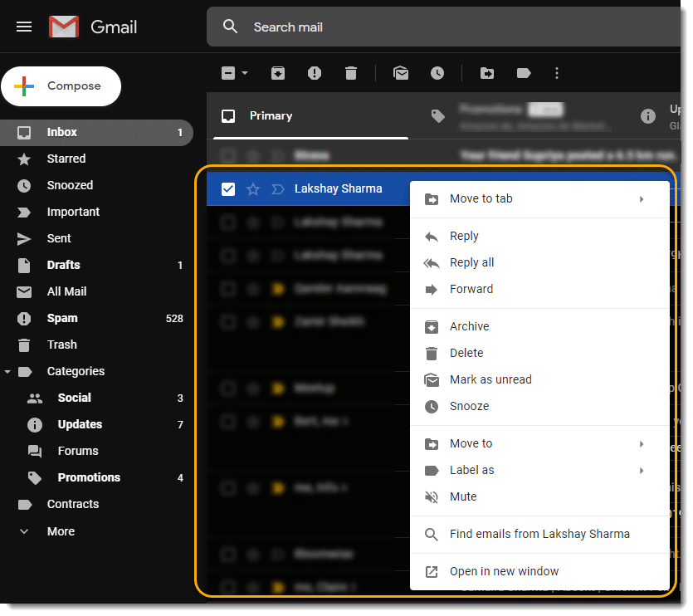Open the Important folder
The height and width of the screenshot is (616, 693).
point(96,212)
